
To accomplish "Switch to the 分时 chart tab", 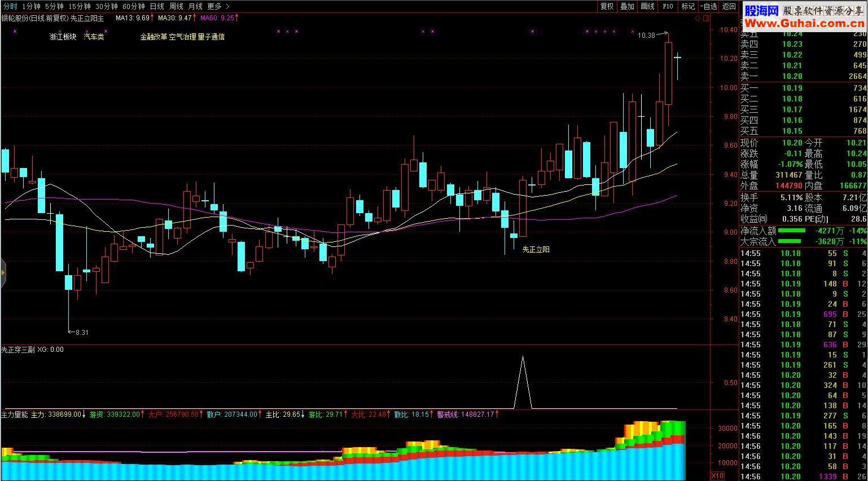I will pos(10,6).
